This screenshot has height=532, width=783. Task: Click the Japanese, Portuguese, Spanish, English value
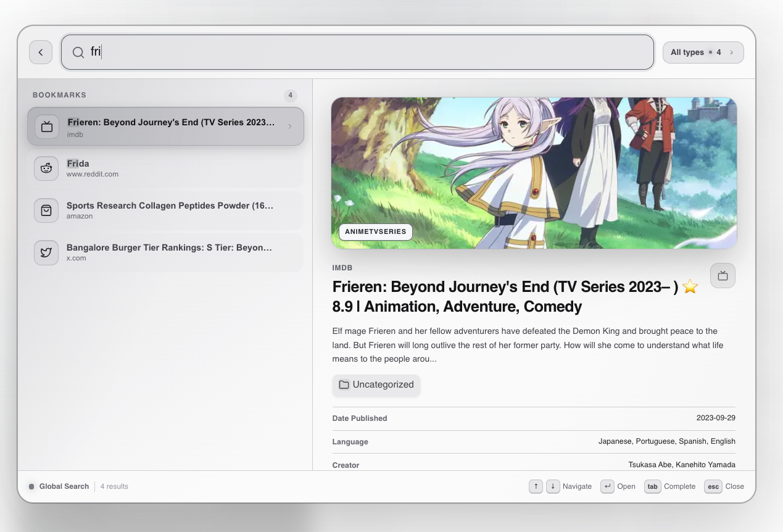[667, 441]
